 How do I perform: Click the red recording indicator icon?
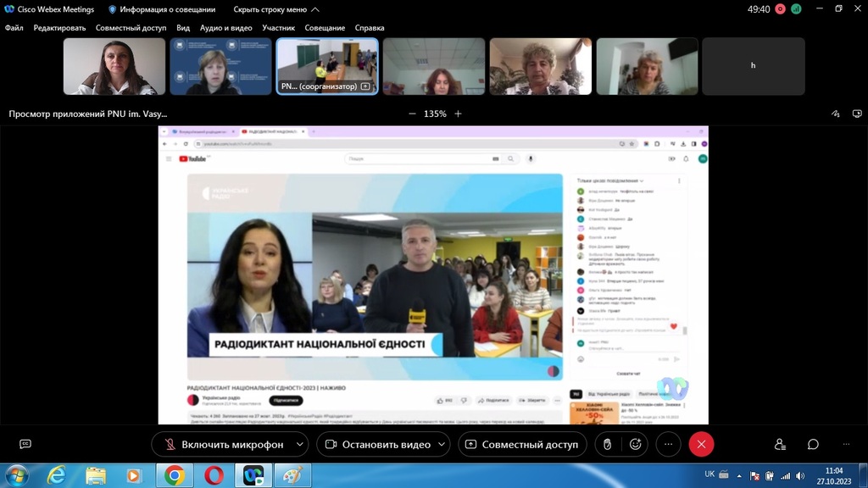780,9
